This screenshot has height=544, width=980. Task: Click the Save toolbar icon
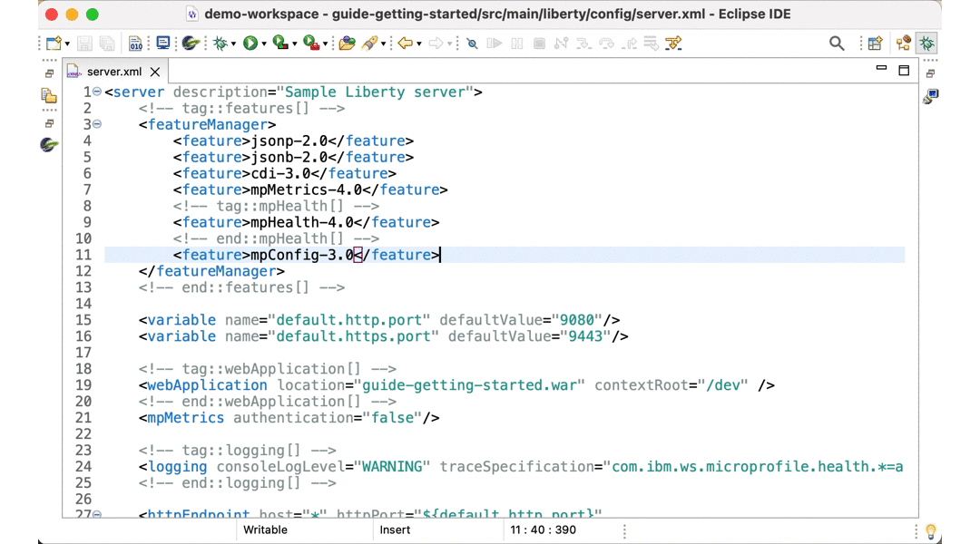[x=84, y=44]
